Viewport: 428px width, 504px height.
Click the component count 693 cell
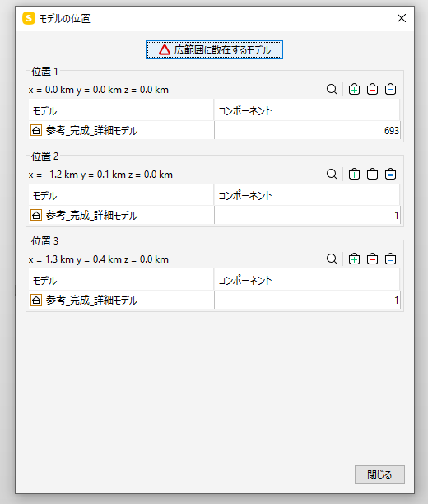(x=307, y=130)
